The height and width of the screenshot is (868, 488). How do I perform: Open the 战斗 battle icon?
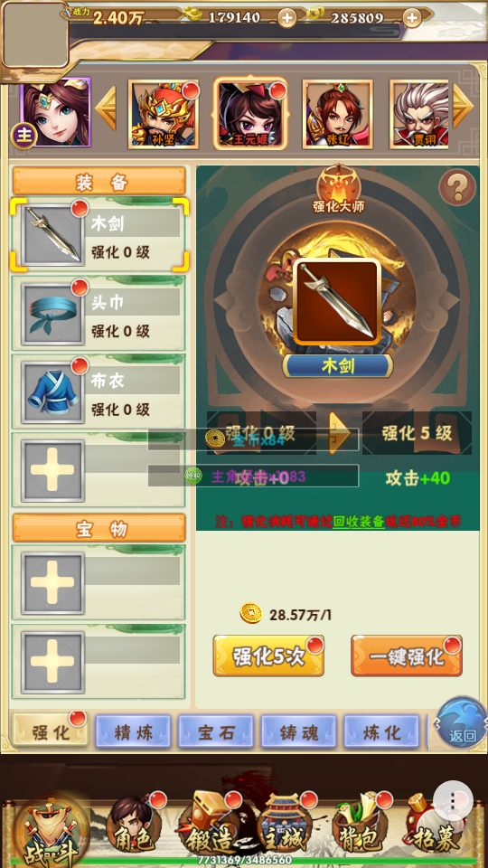point(52,829)
